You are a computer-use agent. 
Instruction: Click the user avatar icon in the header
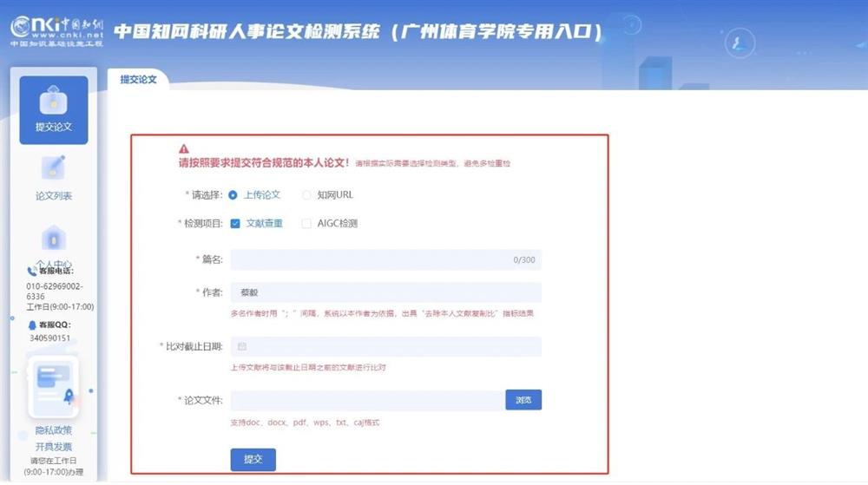click(x=740, y=43)
